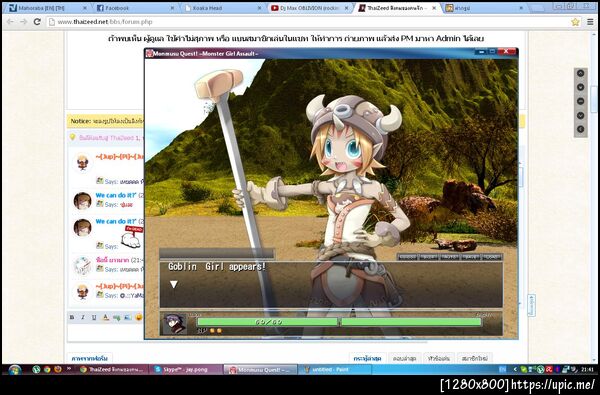This screenshot has height=395, width=600.
Task: Click the Italic button in chat editor
Action: pyautogui.click(x=83, y=317)
